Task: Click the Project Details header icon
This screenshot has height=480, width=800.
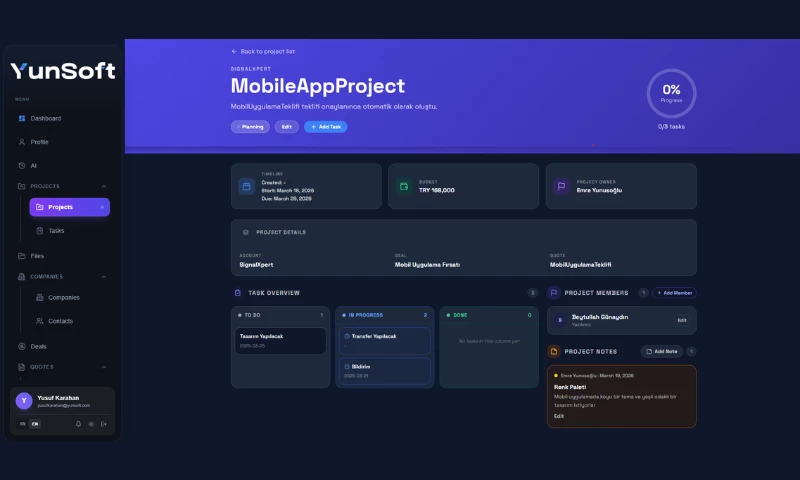Action: click(245, 232)
